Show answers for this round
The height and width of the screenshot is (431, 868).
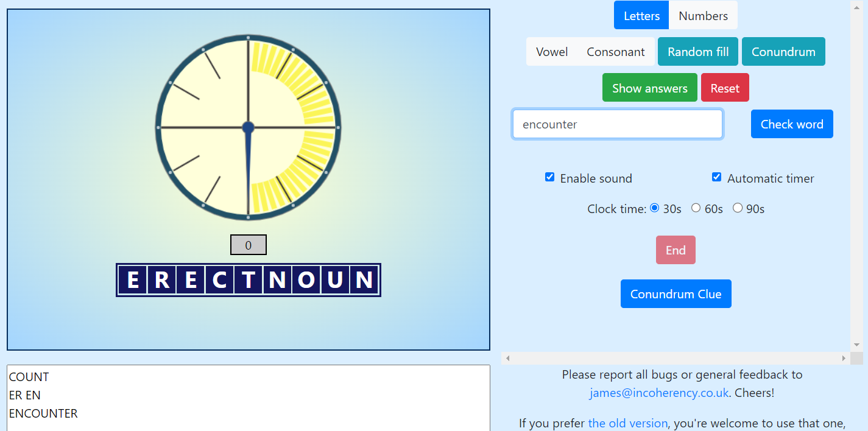pyautogui.click(x=650, y=88)
